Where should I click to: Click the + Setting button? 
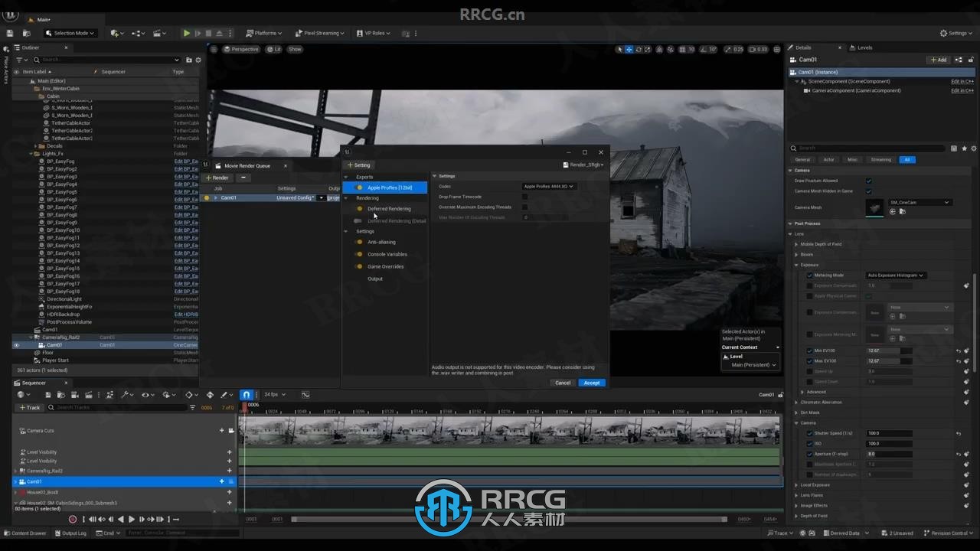[x=359, y=165]
